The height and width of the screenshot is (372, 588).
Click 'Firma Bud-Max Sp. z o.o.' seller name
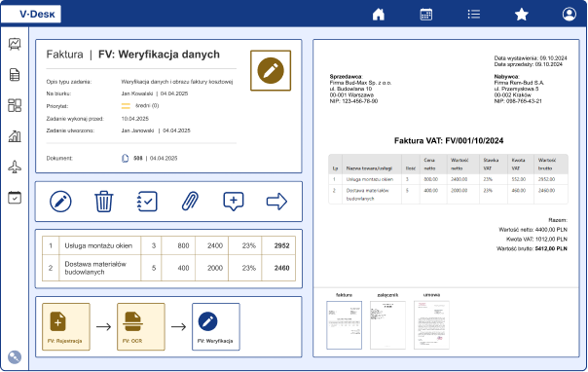pos(360,83)
